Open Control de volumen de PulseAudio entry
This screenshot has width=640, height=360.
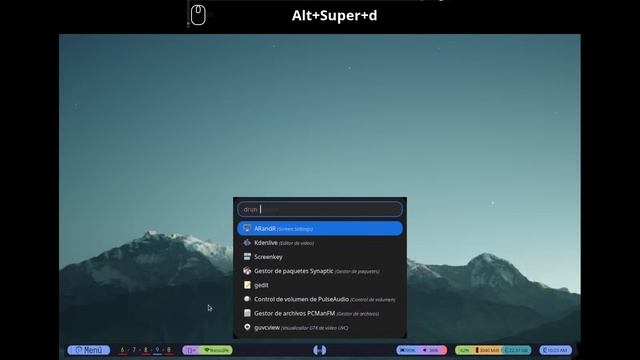click(x=320, y=299)
